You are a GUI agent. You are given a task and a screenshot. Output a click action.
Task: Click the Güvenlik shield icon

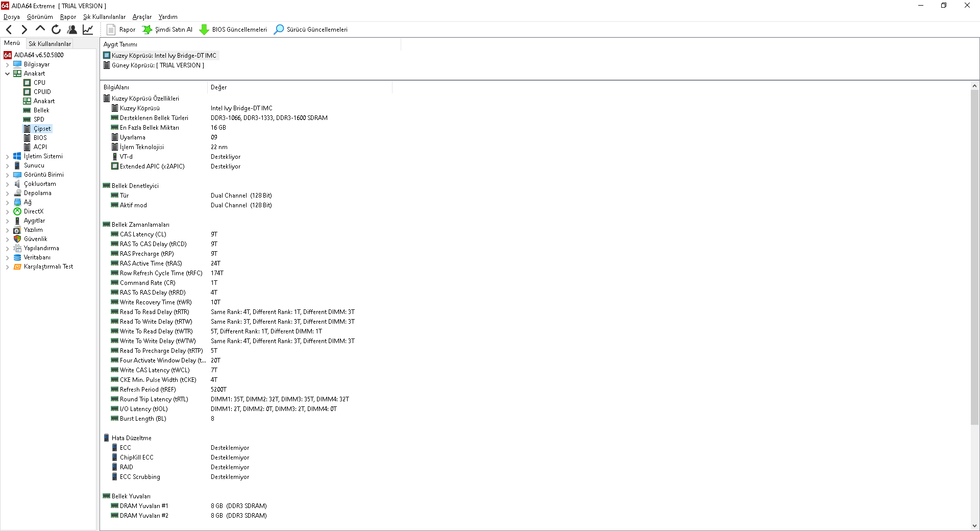tap(17, 239)
